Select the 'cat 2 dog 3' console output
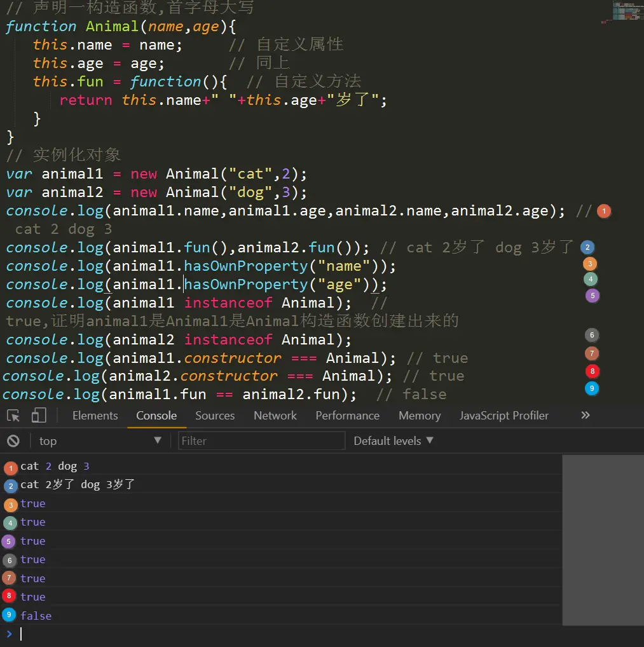The image size is (644, 647). (x=55, y=467)
